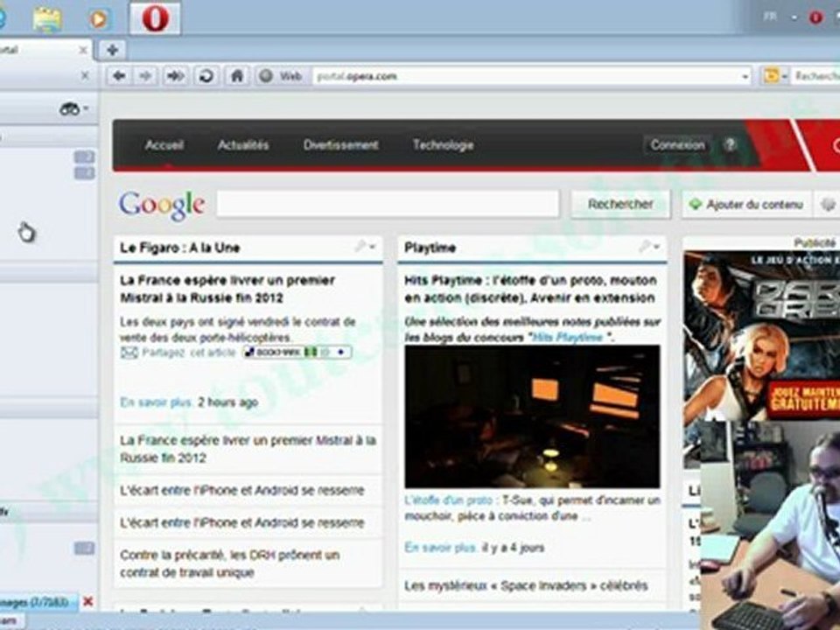Reload the current page
The height and width of the screenshot is (630, 840).
click(206, 76)
